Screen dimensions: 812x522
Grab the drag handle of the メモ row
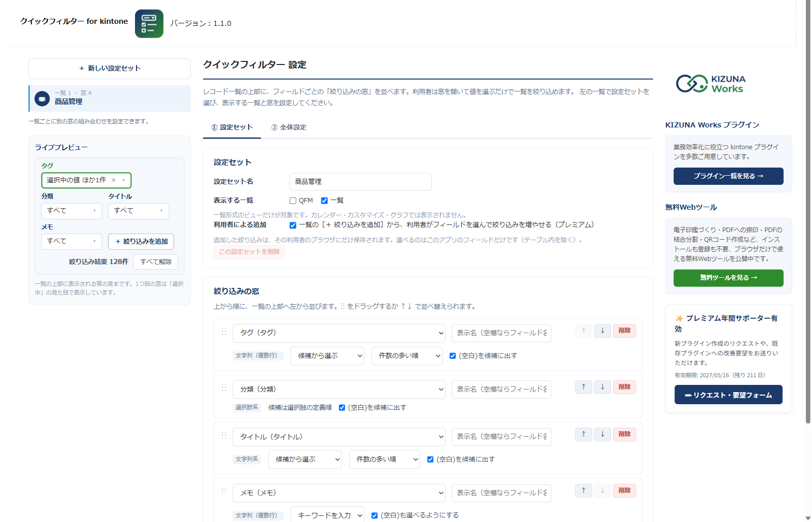pyautogui.click(x=224, y=492)
